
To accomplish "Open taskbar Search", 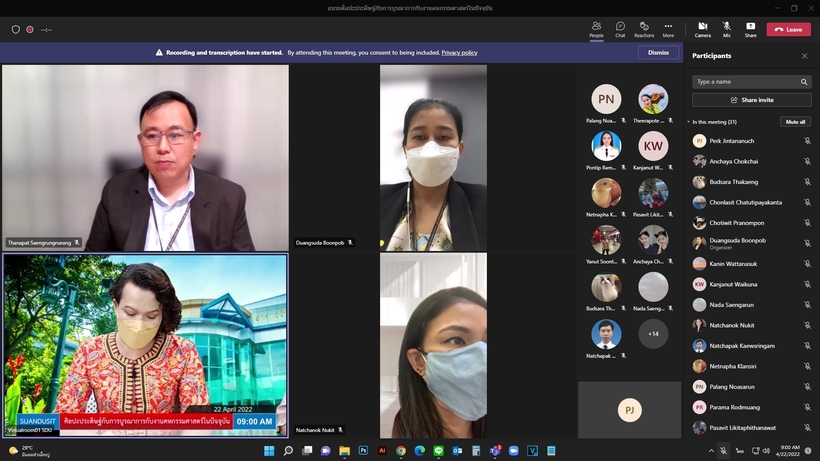I will click(x=288, y=451).
